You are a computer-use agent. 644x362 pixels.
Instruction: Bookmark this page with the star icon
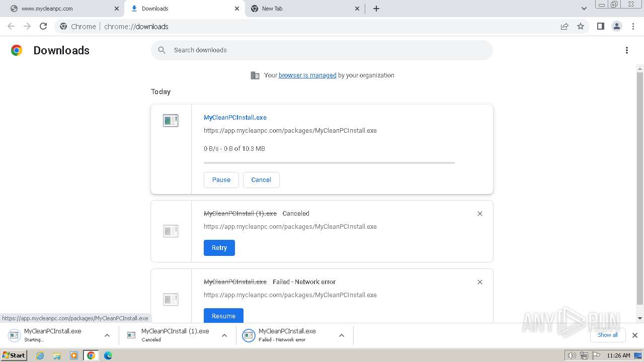tap(581, 26)
